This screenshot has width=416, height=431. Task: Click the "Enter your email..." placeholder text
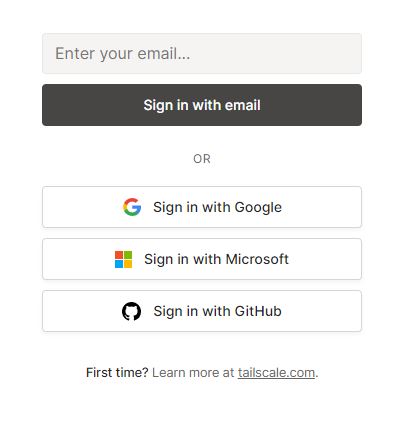tap(123, 54)
